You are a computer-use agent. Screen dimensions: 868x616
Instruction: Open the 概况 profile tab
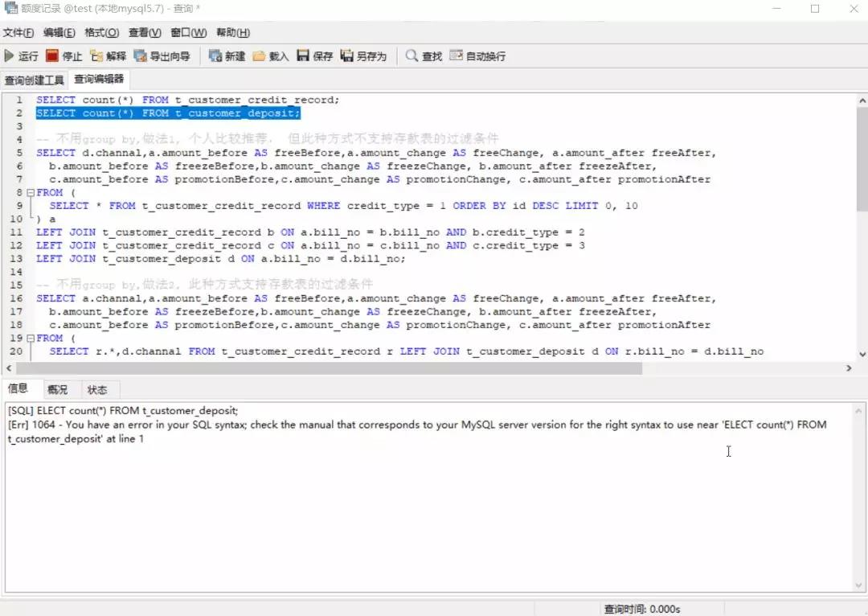tap(58, 389)
